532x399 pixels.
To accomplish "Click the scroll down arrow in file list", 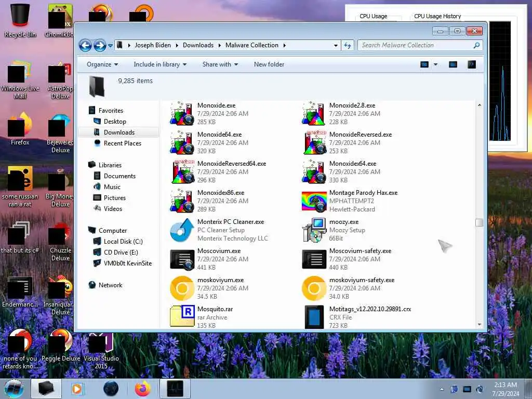I will tap(479, 325).
